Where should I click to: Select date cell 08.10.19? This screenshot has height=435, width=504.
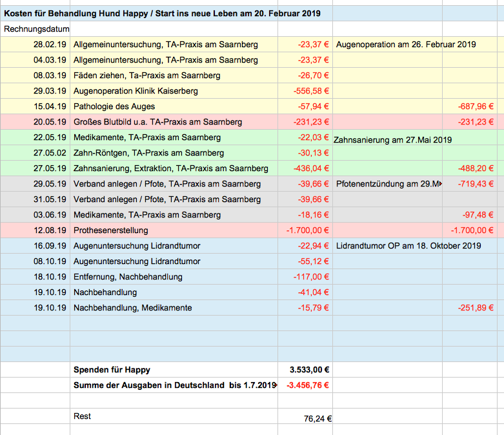(x=35, y=261)
